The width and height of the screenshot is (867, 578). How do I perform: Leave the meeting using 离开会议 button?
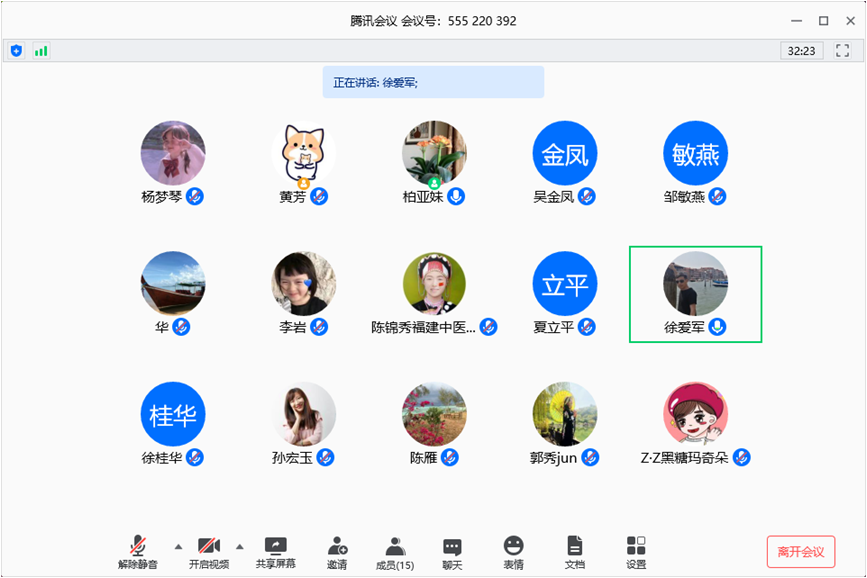click(x=800, y=551)
